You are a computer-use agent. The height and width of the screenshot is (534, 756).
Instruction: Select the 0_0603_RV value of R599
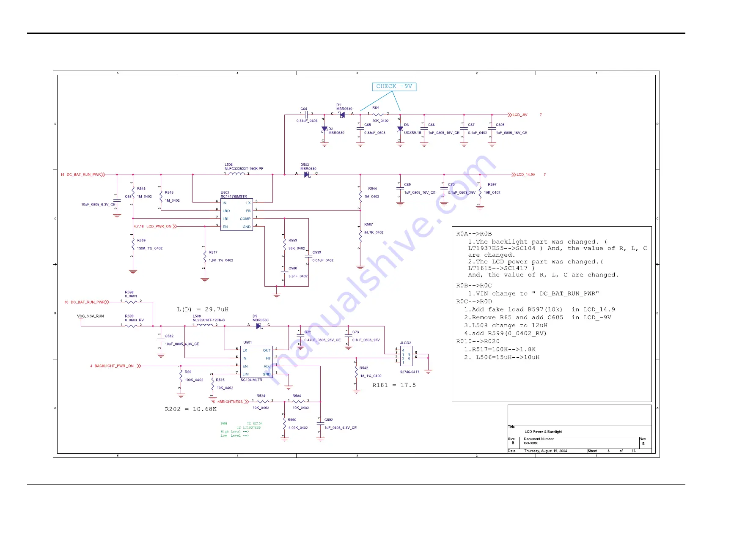pos(134,320)
